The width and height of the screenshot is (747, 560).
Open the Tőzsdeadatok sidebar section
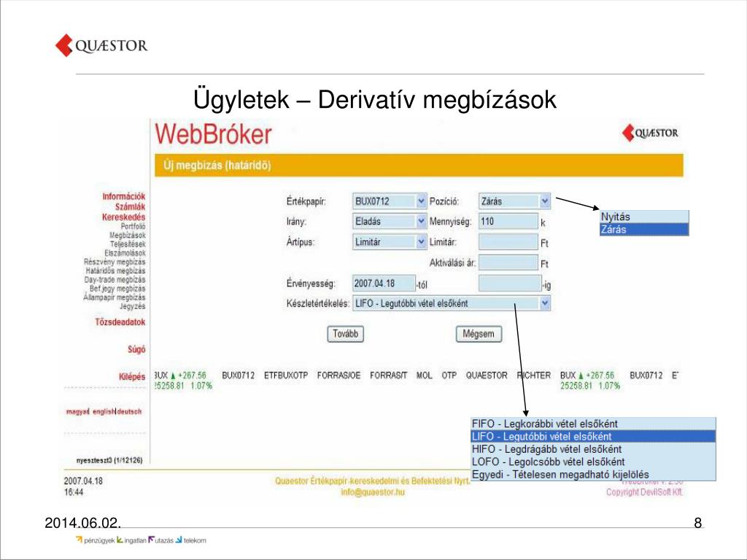click(x=120, y=322)
